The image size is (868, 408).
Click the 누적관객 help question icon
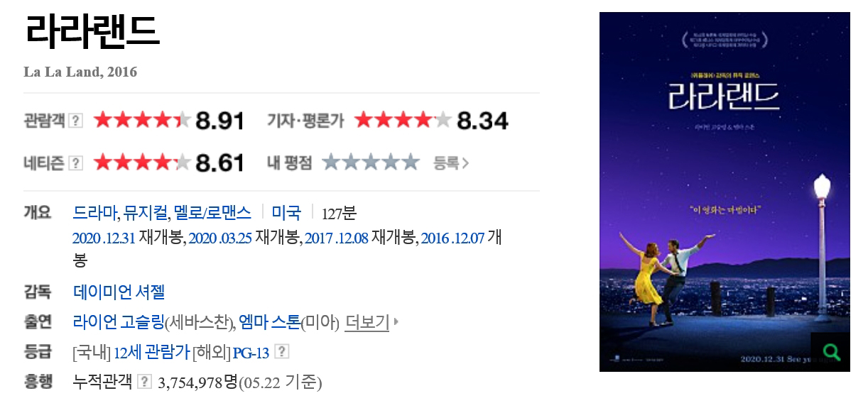[x=145, y=382]
